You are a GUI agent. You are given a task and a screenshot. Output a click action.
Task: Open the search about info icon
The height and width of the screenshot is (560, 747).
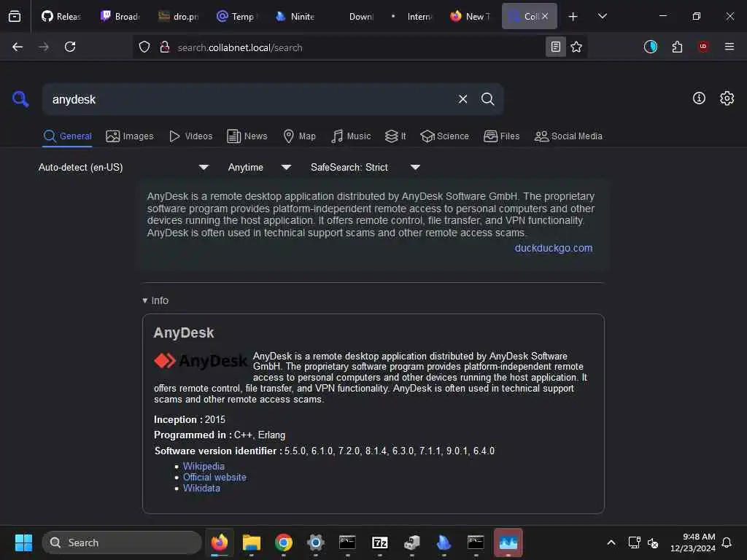(x=699, y=98)
